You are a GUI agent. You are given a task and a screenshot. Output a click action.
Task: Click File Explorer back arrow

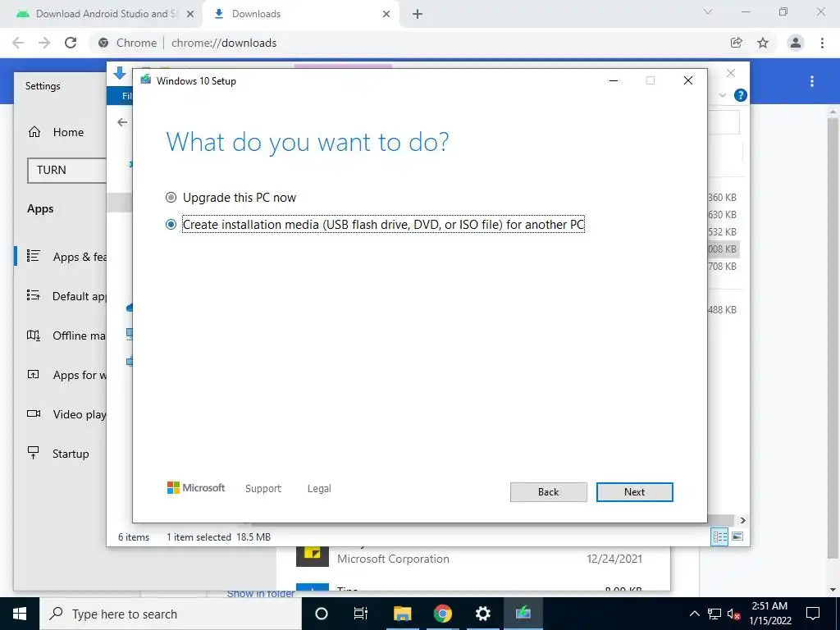122,122
